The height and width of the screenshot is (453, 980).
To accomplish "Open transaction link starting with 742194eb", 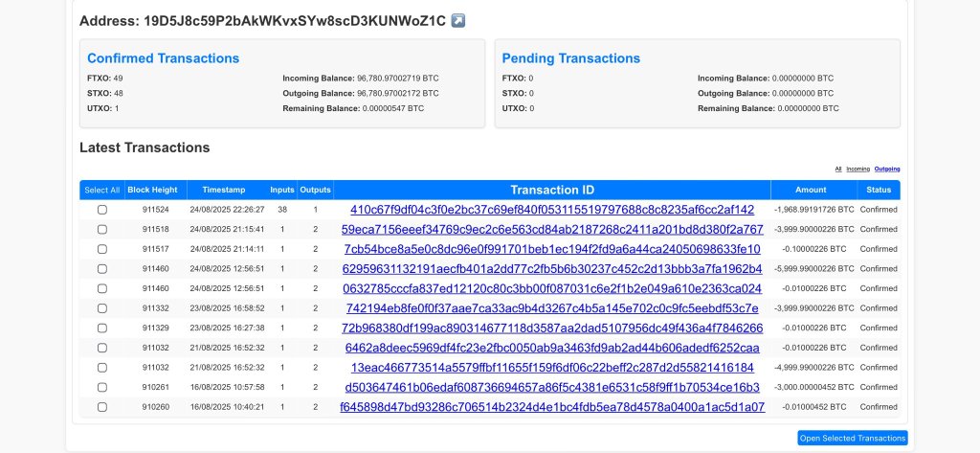I will [x=552, y=308].
